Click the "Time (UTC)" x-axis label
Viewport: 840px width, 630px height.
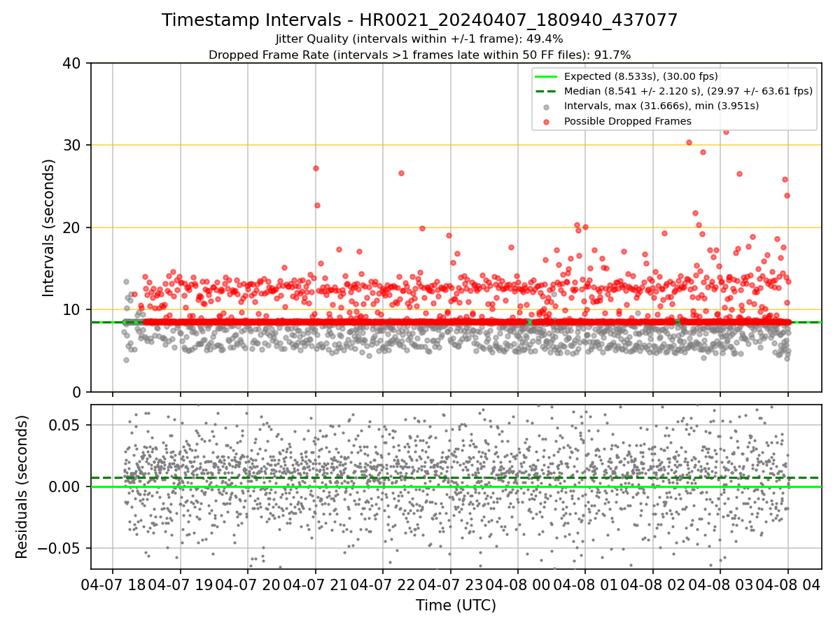(x=456, y=605)
